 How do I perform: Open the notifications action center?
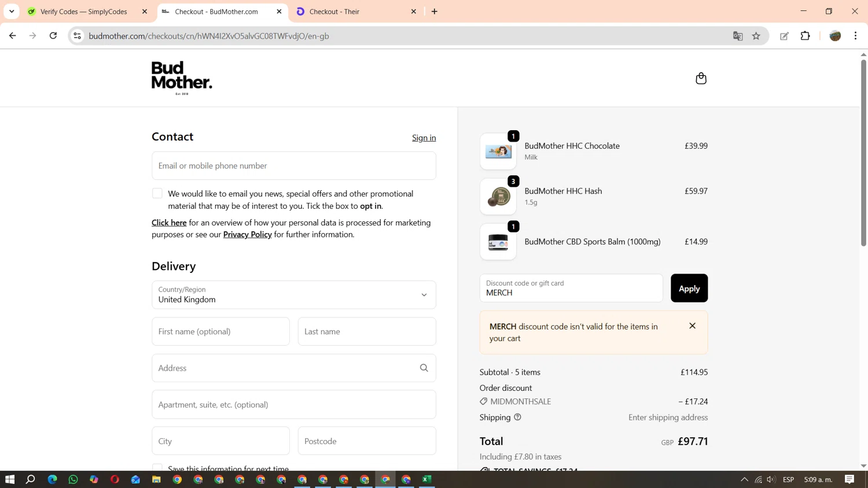(x=849, y=479)
